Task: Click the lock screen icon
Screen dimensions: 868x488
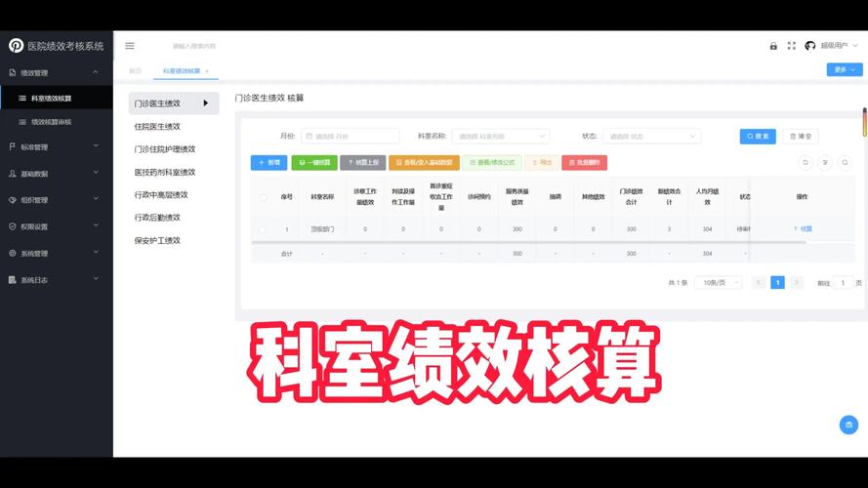Action: [x=773, y=46]
